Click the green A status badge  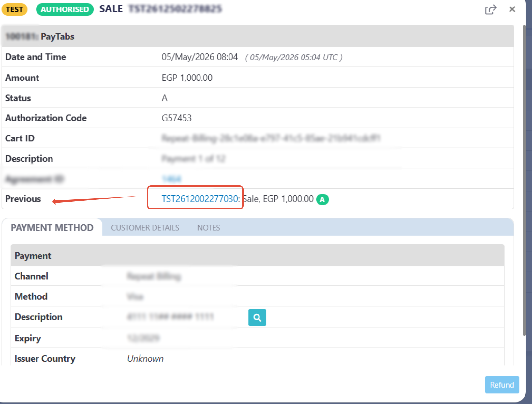point(322,199)
